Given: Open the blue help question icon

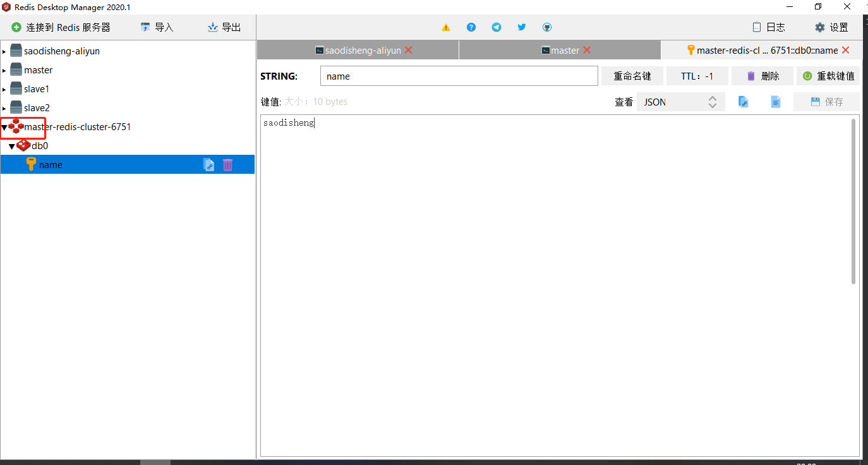Looking at the screenshot, I should pyautogui.click(x=471, y=27).
